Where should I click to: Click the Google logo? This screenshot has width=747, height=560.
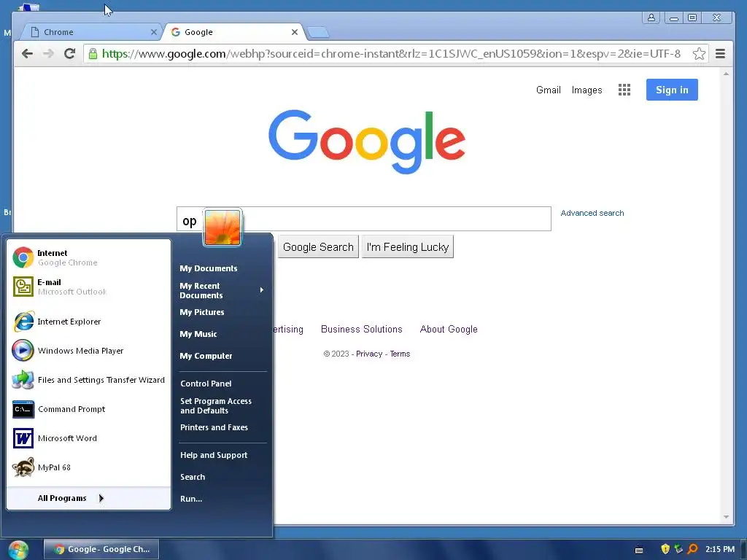click(367, 141)
